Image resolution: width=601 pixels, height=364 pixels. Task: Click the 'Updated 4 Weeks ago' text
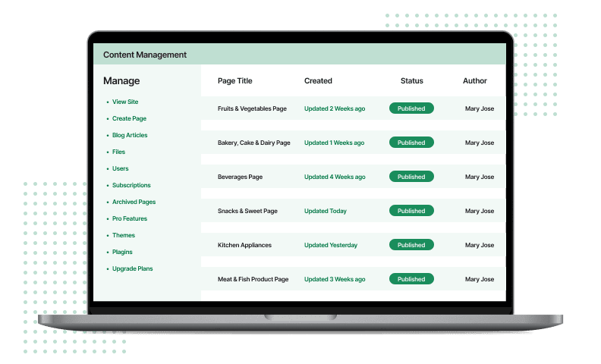[335, 177]
